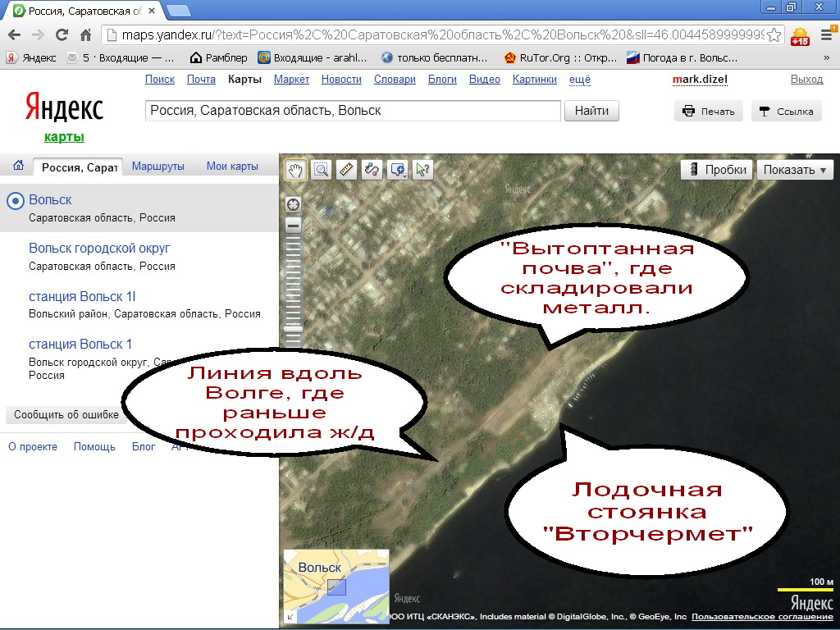The height and width of the screenshot is (630, 840).
Task: Click the browser forward arrow
Action: click(38, 35)
